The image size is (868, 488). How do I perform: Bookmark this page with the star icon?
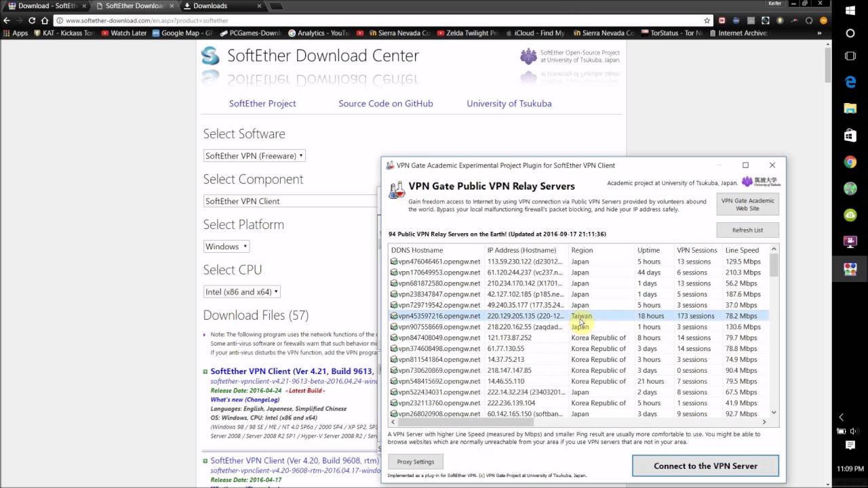point(707,20)
